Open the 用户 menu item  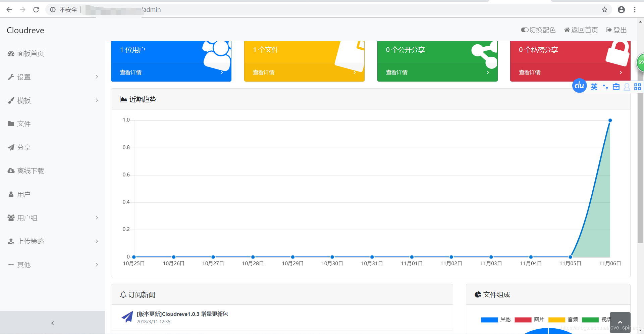(x=52, y=194)
